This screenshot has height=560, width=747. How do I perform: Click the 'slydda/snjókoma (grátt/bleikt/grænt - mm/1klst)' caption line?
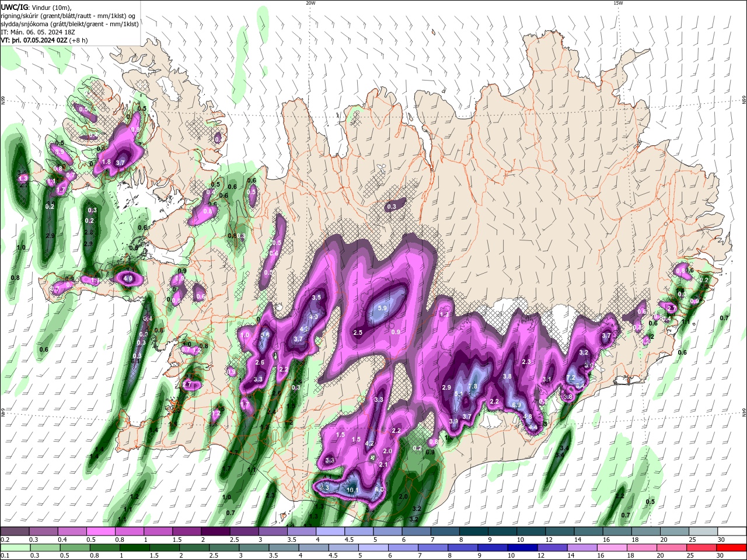coord(69,24)
